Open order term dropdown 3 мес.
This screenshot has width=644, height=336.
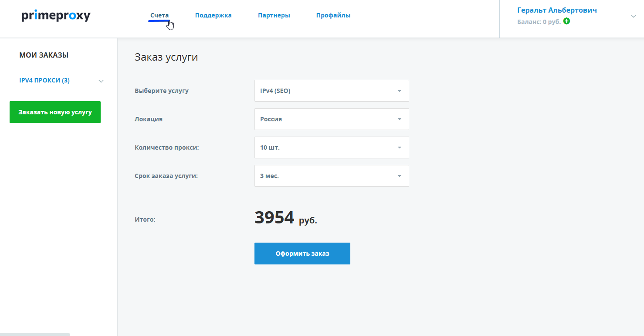(x=332, y=176)
